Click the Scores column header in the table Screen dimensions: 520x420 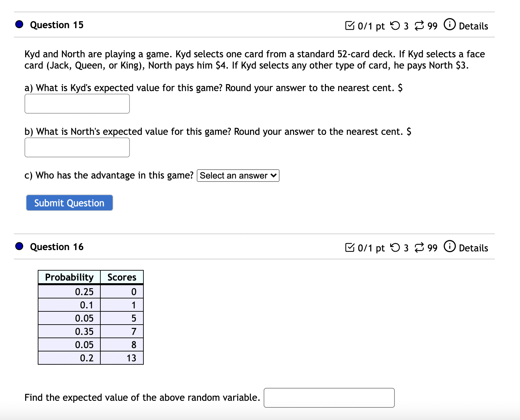[x=121, y=277]
